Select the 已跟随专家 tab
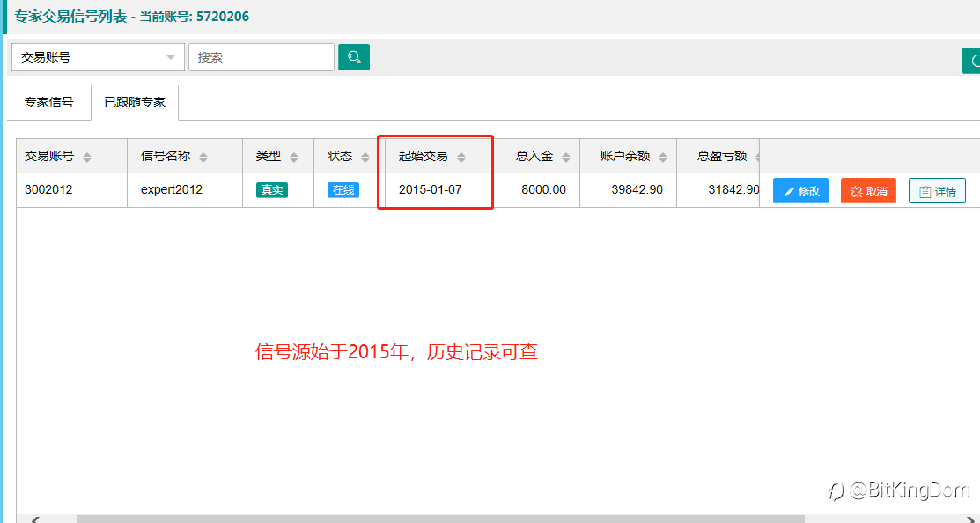Image resolution: width=980 pixels, height=523 pixels. tap(135, 102)
